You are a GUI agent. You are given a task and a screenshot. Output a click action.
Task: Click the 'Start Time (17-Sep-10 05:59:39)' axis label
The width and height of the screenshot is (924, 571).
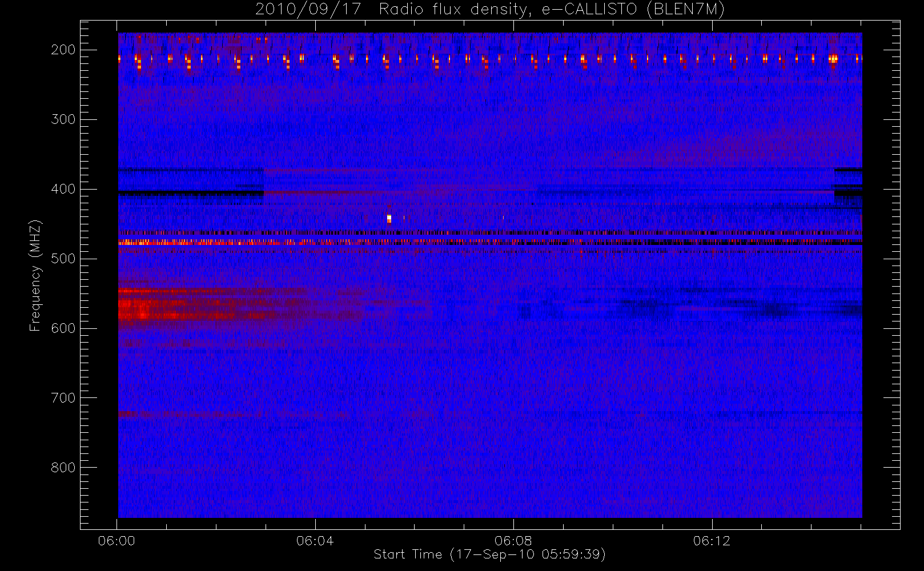click(x=489, y=554)
